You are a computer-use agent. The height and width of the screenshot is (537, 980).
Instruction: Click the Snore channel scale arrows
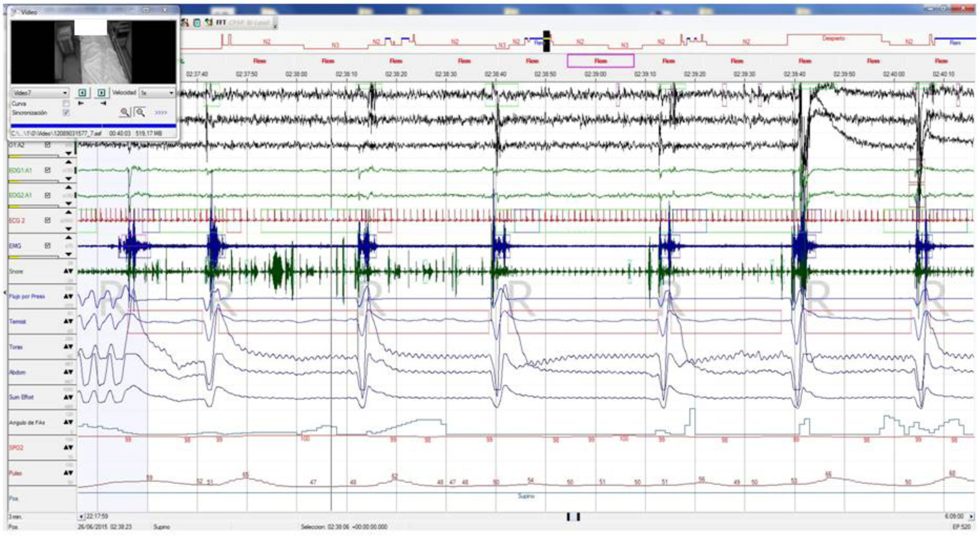68,271
